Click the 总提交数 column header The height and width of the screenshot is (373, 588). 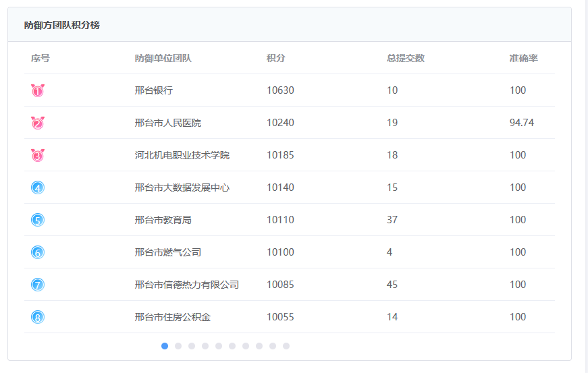coord(405,58)
